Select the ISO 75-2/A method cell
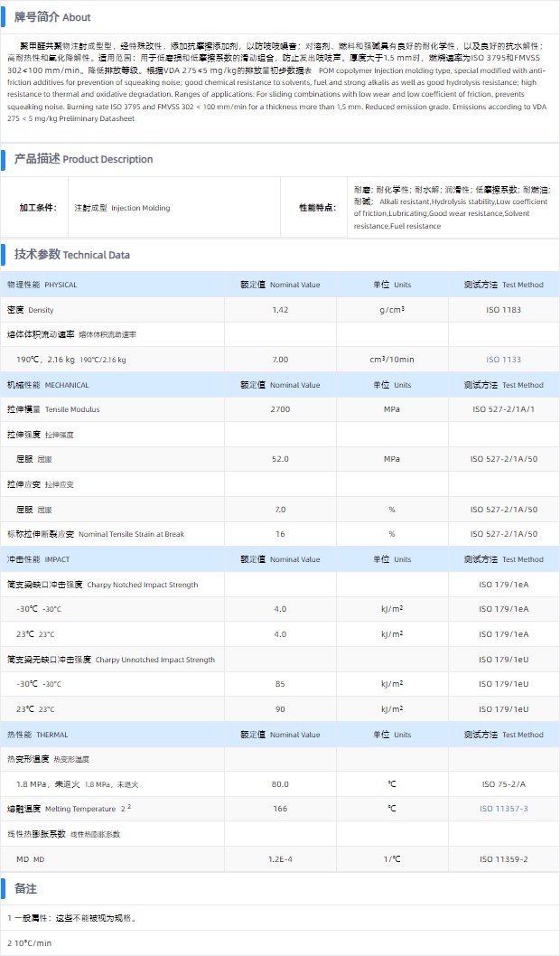 coord(503,784)
